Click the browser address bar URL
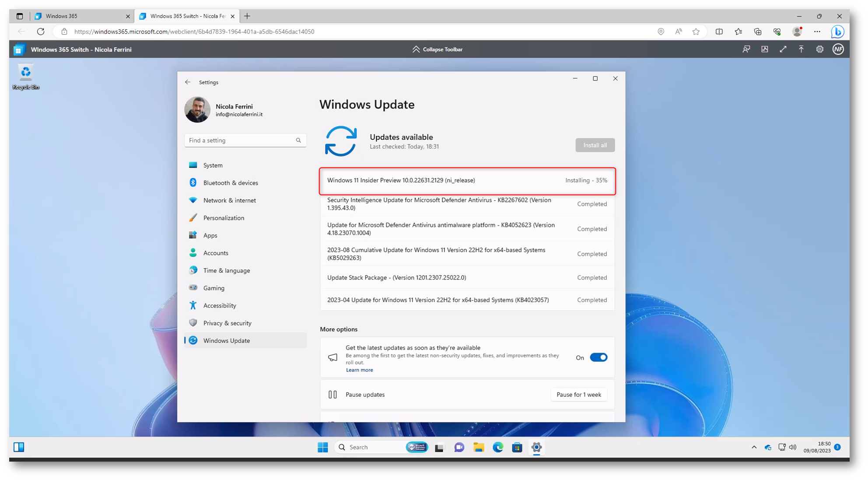 point(194,32)
